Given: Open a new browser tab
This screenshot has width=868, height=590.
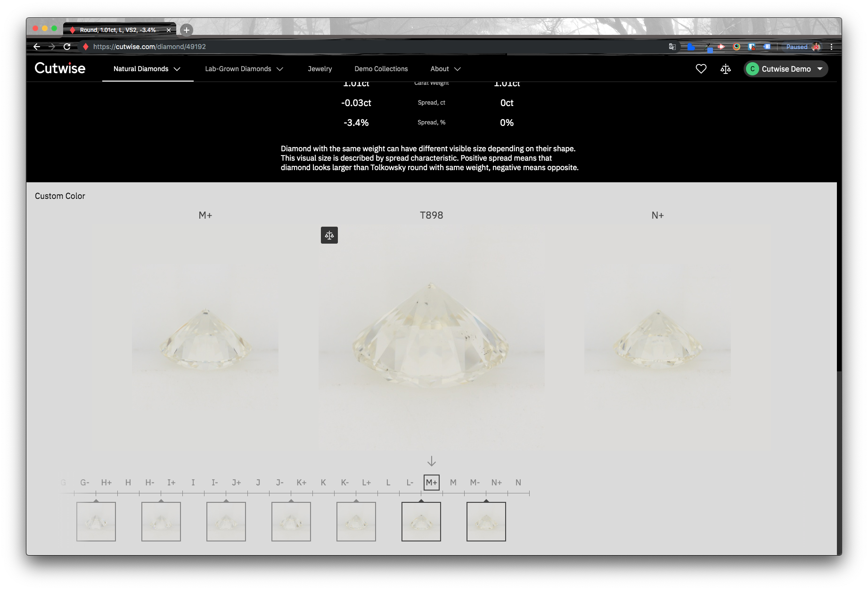Looking at the screenshot, I should (x=187, y=30).
